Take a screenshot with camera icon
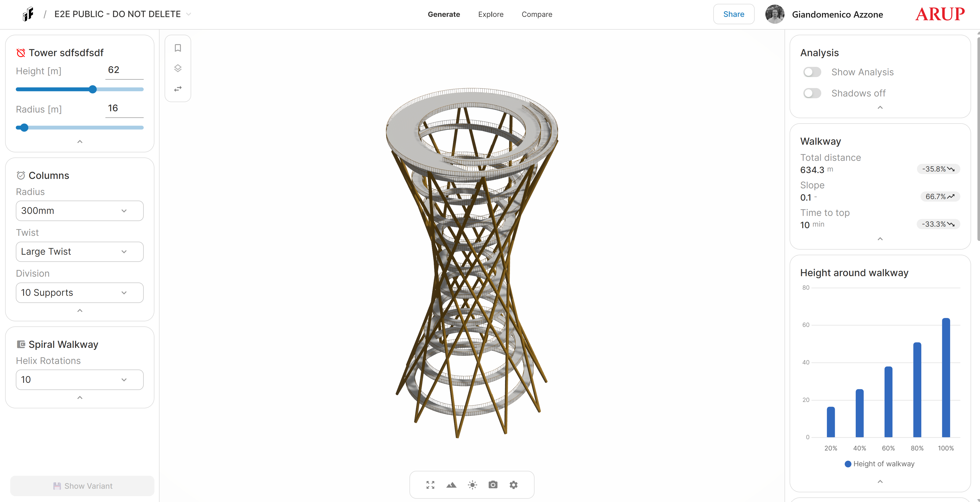 (x=493, y=485)
